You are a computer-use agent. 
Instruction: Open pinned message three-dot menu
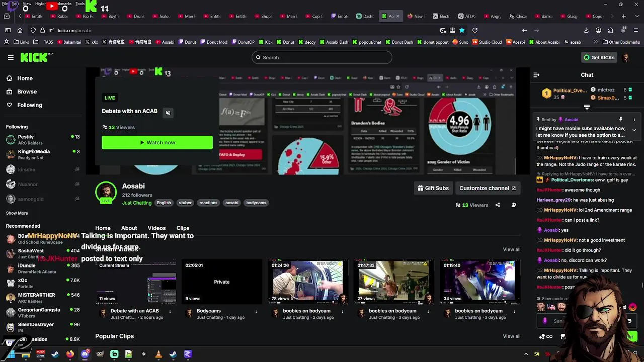click(x=634, y=120)
